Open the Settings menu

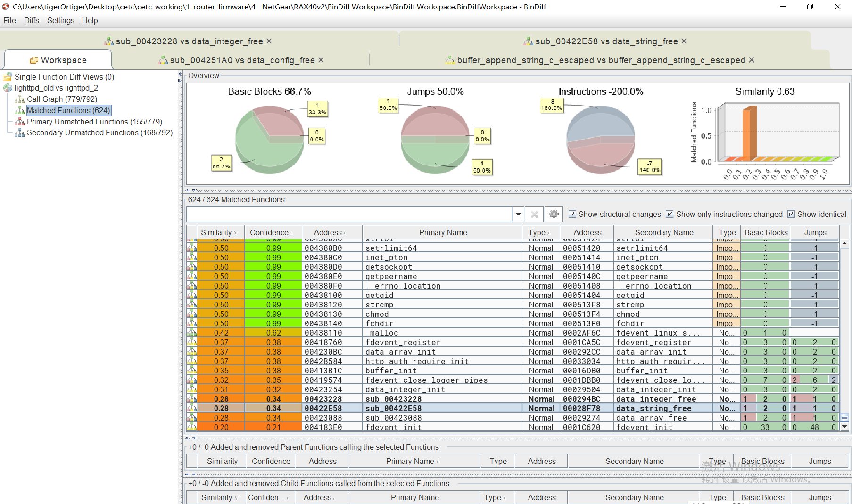61,20
